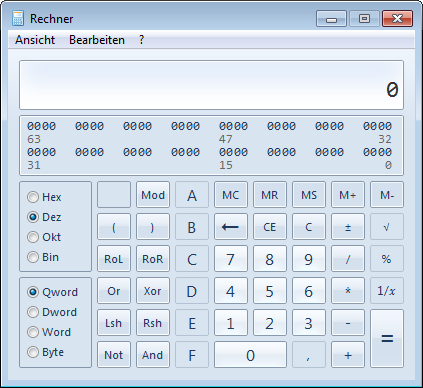The height and width of the screenshot is (388, 423).
Task: Recall memory with MR
Action: click(270, 195)
